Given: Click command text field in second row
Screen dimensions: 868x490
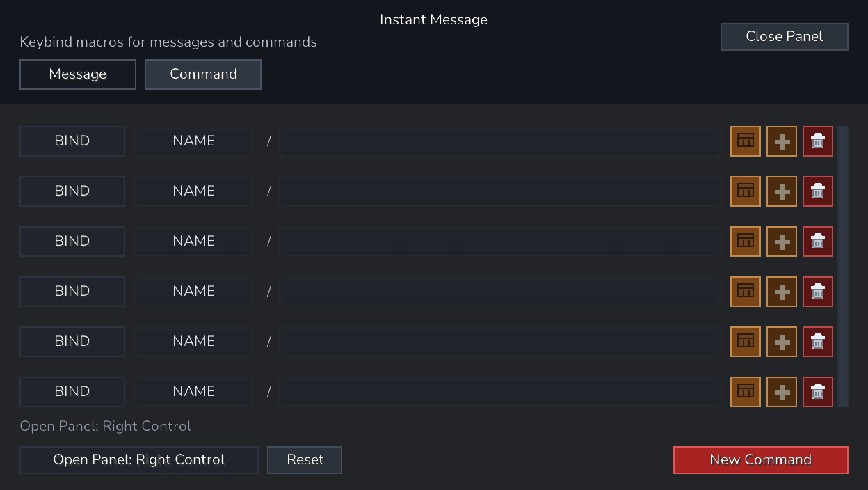Looking at the screenshot, I should tap(499, 191).
